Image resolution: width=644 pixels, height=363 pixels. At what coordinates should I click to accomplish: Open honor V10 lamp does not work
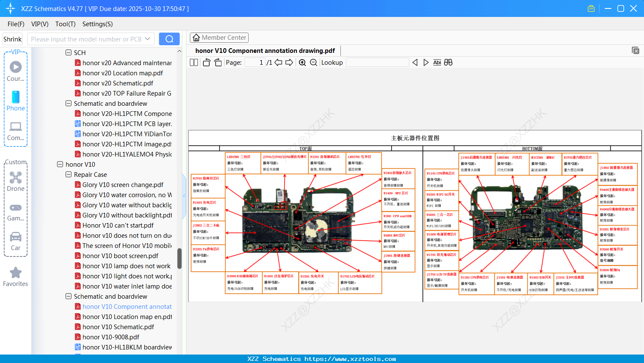pos(126,266)
